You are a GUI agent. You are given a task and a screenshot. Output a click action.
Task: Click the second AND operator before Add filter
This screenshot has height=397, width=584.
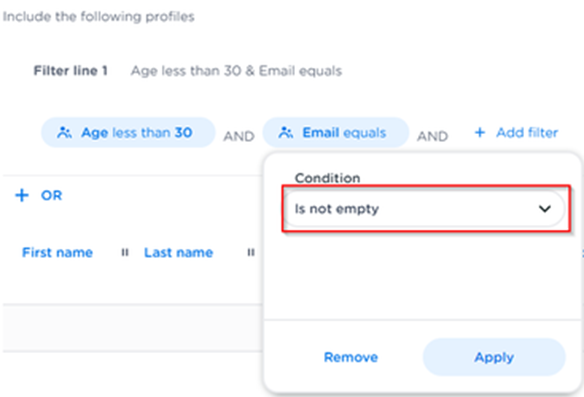click(x=432, y=136)
